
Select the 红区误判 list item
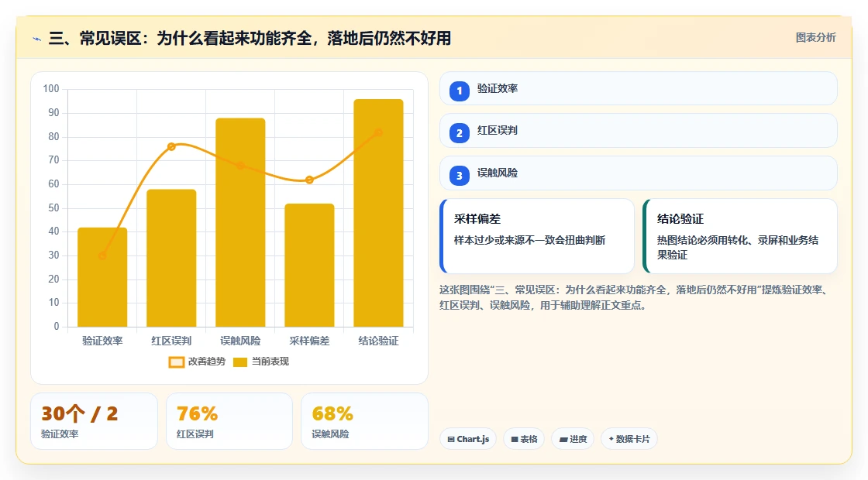click(x=639, y=131)
